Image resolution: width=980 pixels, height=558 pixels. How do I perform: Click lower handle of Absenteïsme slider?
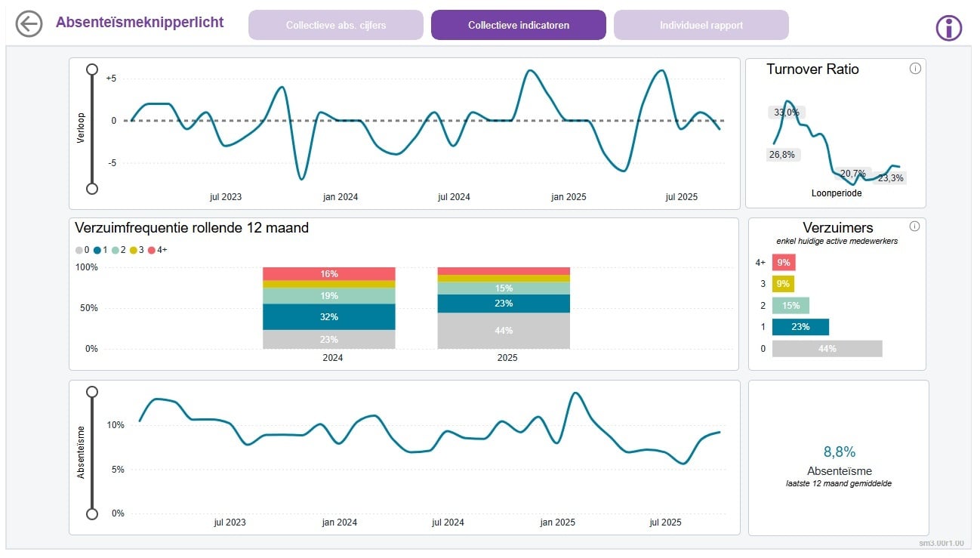[x=92, y=514]
